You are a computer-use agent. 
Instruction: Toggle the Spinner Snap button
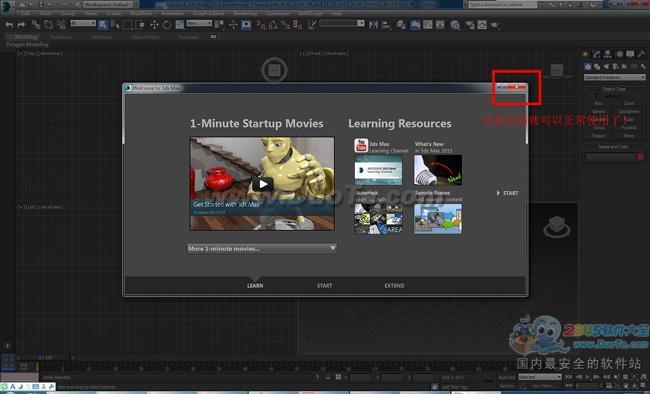coord(298,25)
